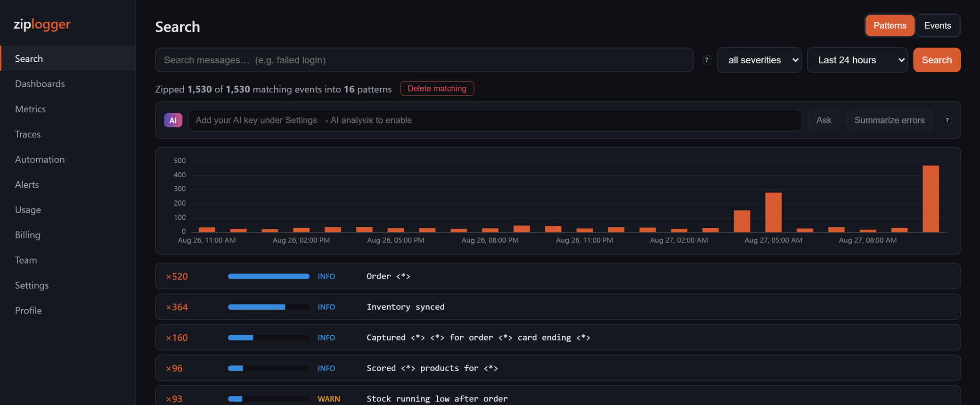Open Alerts section
The width and height of the screenshot is (980, 405).
68,184
